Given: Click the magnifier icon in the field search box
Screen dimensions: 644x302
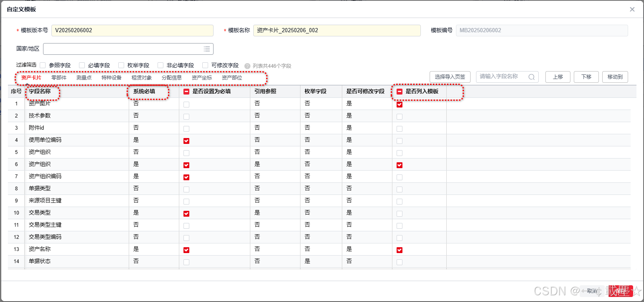Looking at the screenshot, I should point(531,77).
